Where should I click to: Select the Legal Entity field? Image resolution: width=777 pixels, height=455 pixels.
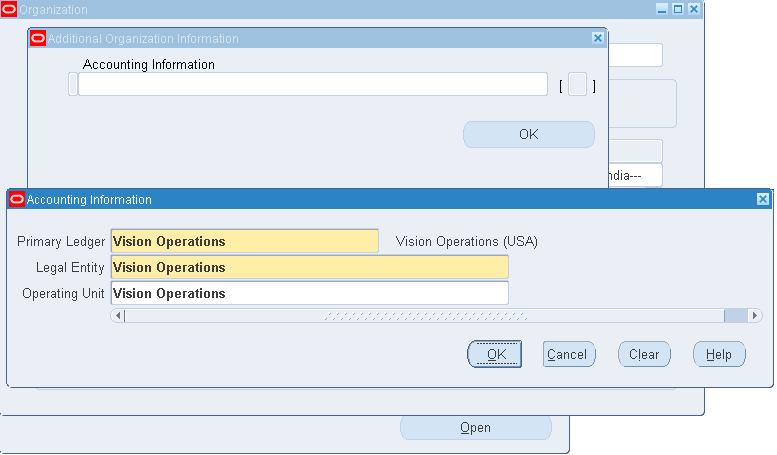tap(309, 267)
